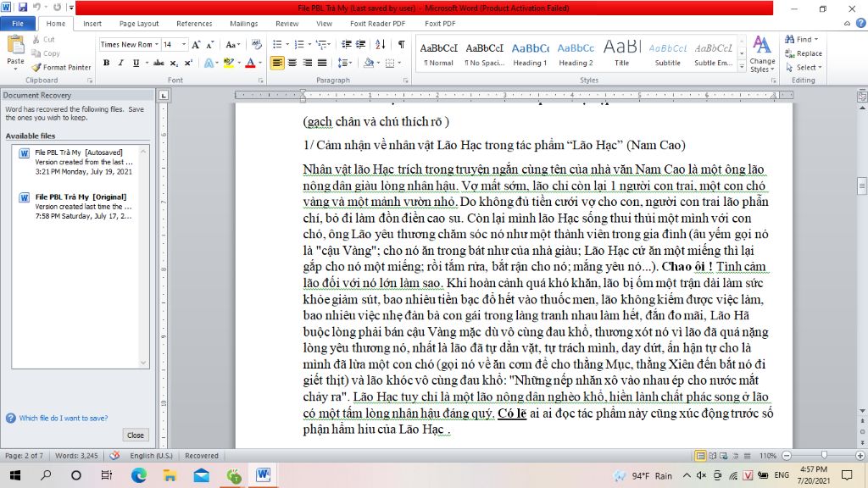Image resolution: width=868 pixels, height=488 pixels.
Task: Go to the Mailings tab
Action: click(x=243, y=23)
